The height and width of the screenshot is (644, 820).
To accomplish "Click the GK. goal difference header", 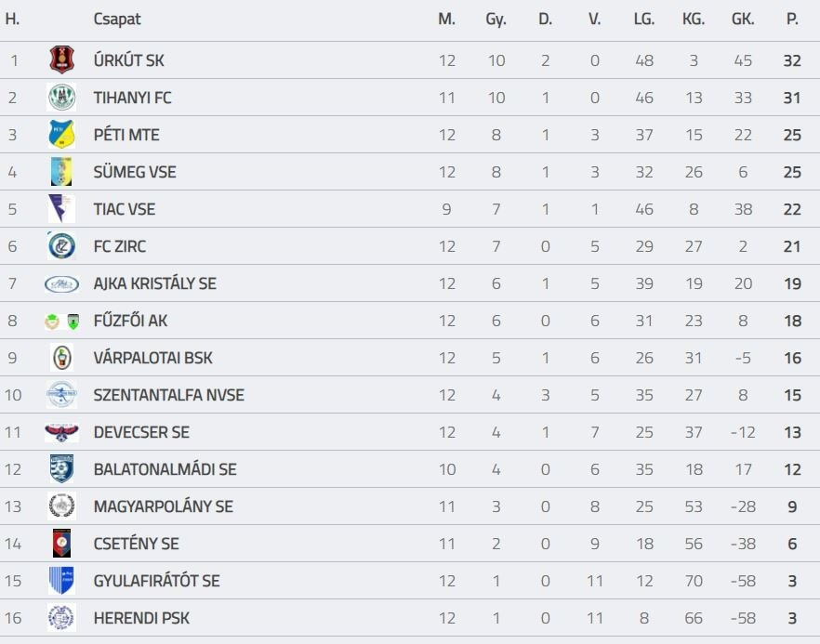I will click(743, 19).
